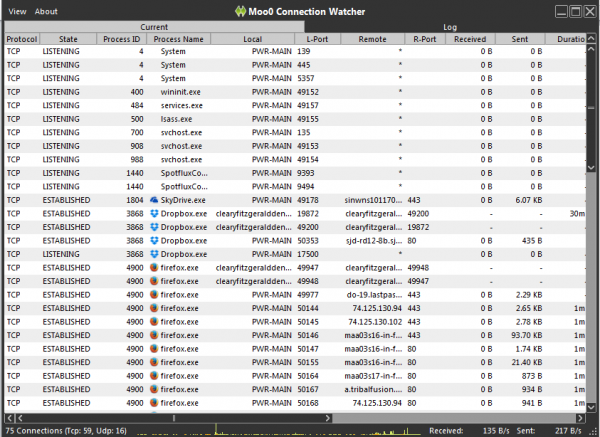Sort by the Sent column header
The width and height of the screenshot is (600, 437).
[520, 39]
